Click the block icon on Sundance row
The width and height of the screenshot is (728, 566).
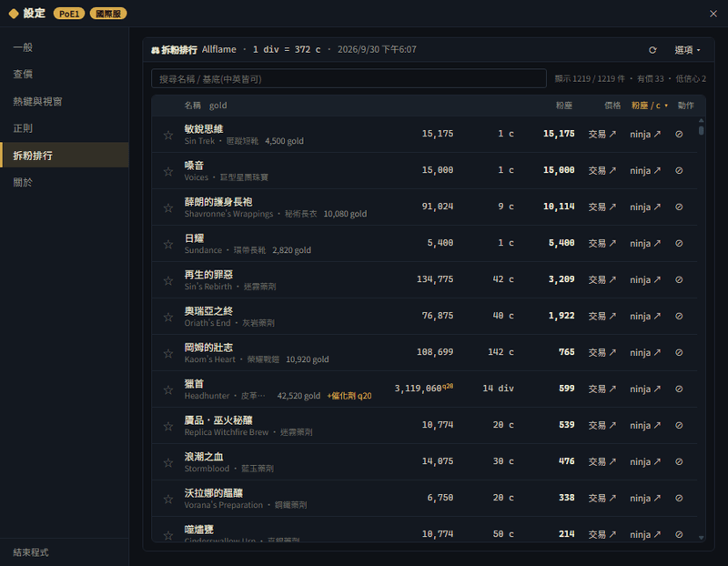click(679, 243)
